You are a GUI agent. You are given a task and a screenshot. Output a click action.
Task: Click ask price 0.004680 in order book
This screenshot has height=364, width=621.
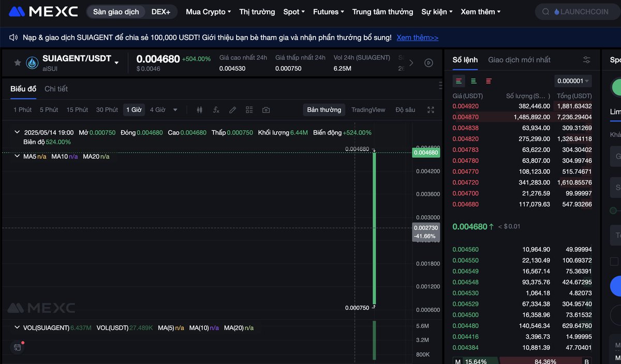tap(465, 204)
